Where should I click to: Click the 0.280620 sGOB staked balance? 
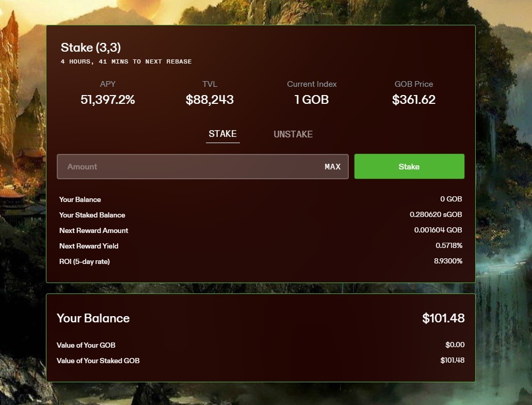tap(436, 214)
